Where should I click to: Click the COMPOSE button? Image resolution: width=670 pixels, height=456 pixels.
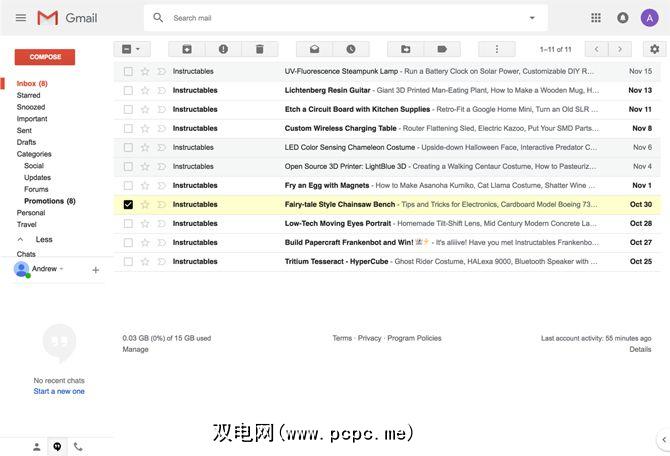tap(45, 57)
